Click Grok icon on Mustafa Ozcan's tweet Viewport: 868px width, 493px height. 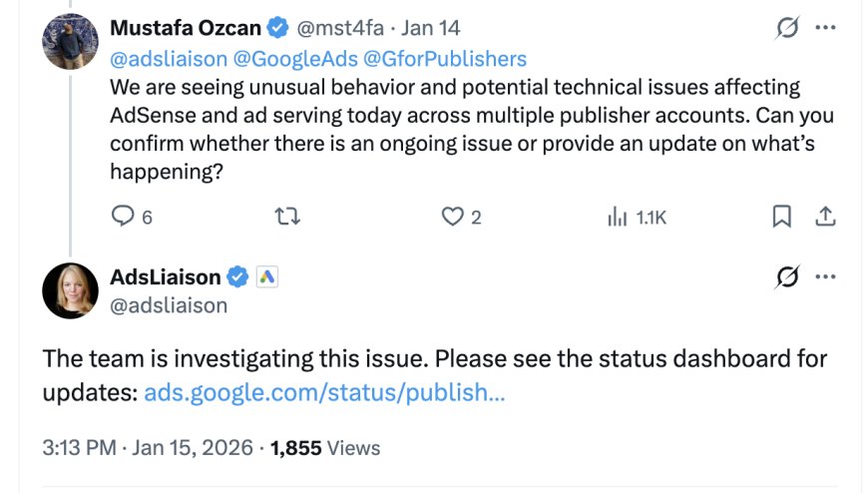pyautogui.click(x=787, y=28)
